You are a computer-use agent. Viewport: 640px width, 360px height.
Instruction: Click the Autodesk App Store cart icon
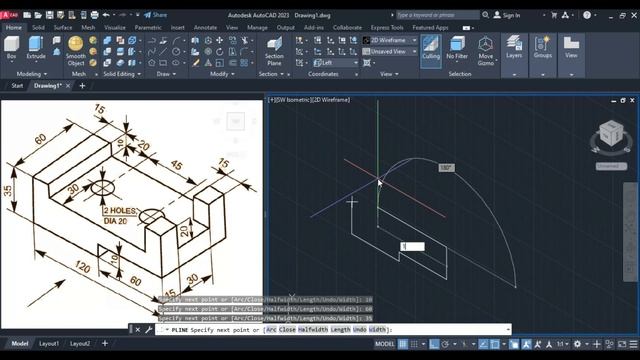[x=554, y=15]
